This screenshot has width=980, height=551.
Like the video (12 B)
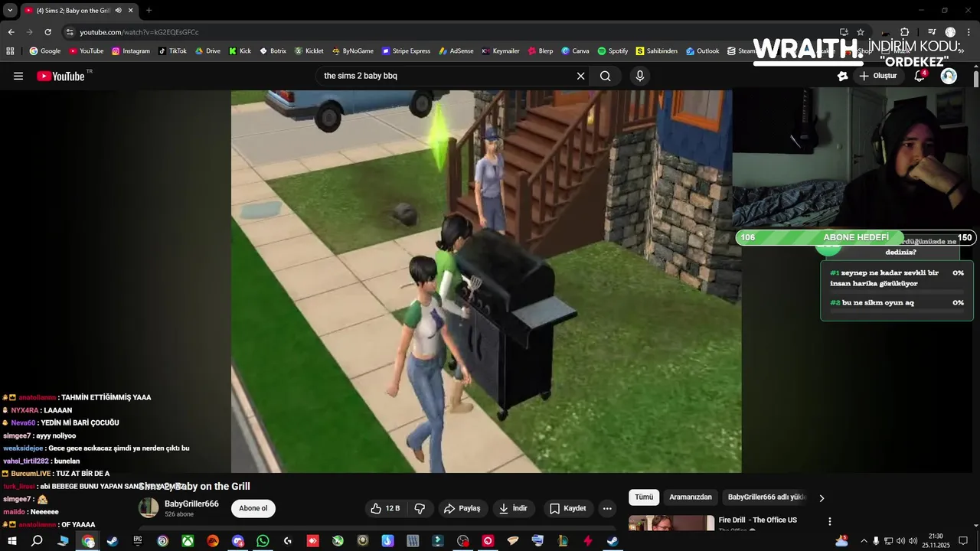click(x=385, y=508)
